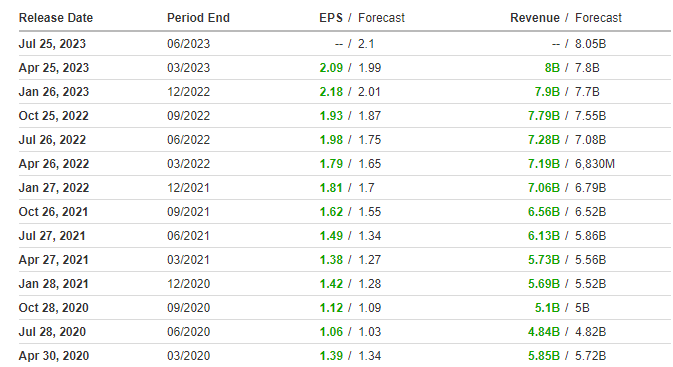Select the Apr 25, 2023 release date

[x=54, y=68]
